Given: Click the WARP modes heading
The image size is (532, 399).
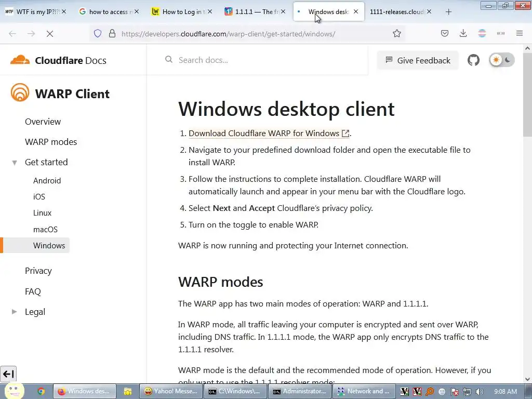Looking at the screenshot, I should pyautogui.click(x=220, y=282).
